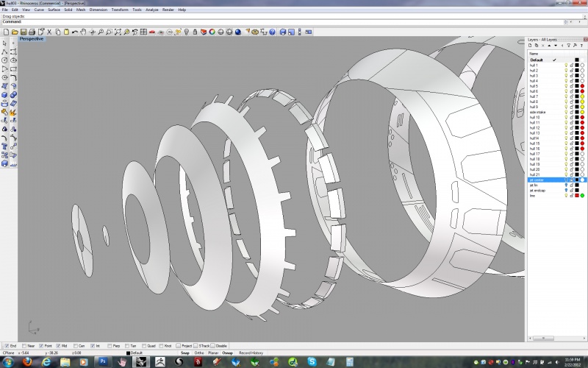Click the blue Render sphere icon

tap(238, 32)
